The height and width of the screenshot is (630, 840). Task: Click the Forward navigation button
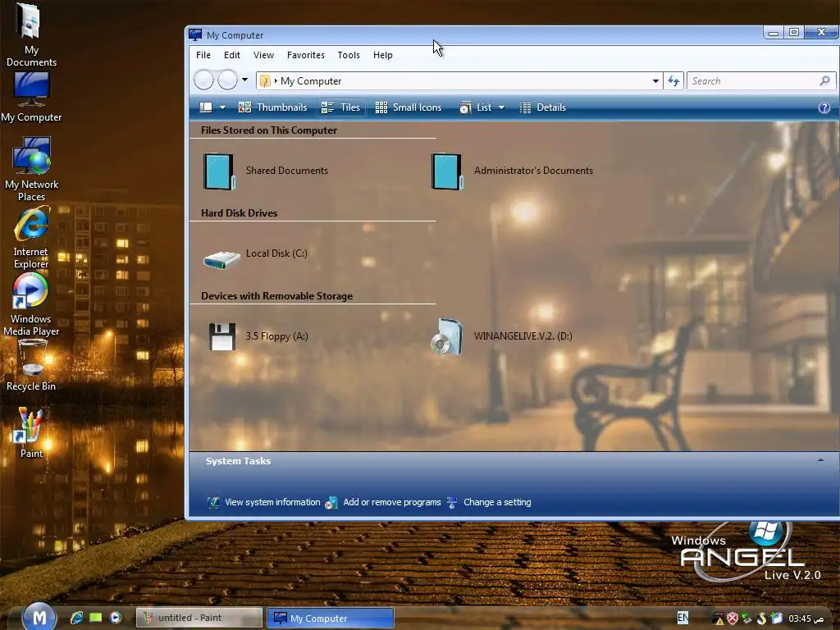pos(228,80)
